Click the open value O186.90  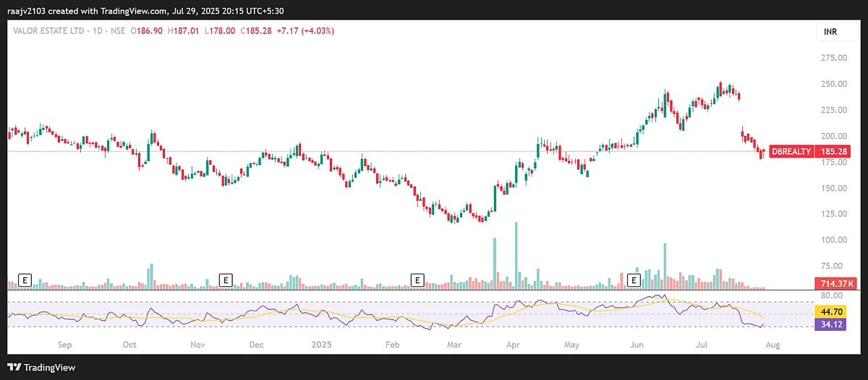pos(148,30)
